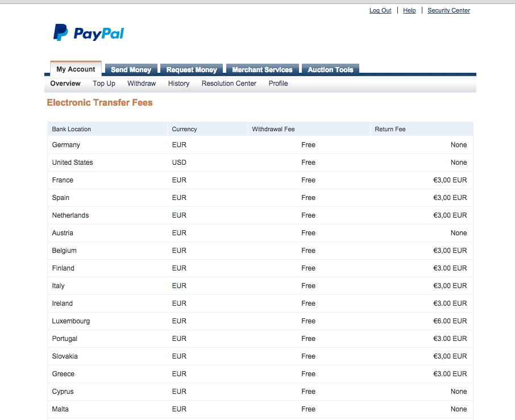Screen dimensions: 515x420
Task: Click Germany's Free withdrawal fee
Action: click(x=309, y=145)
